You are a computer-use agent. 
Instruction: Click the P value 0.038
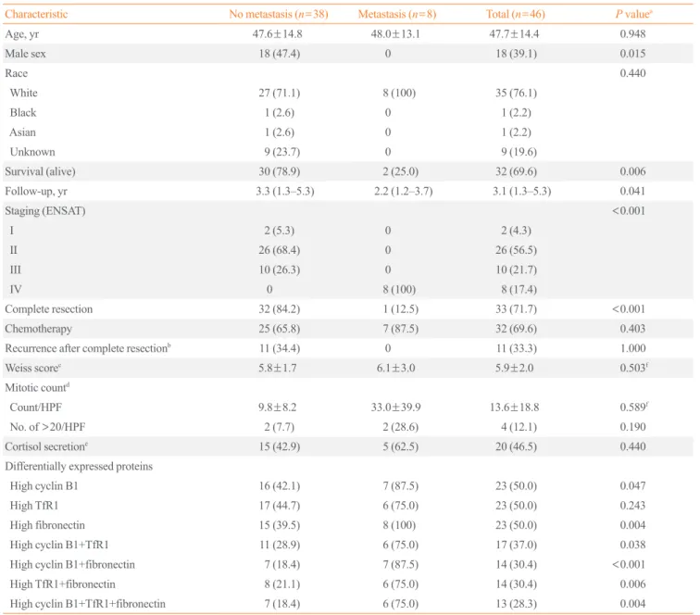point(632,545)
